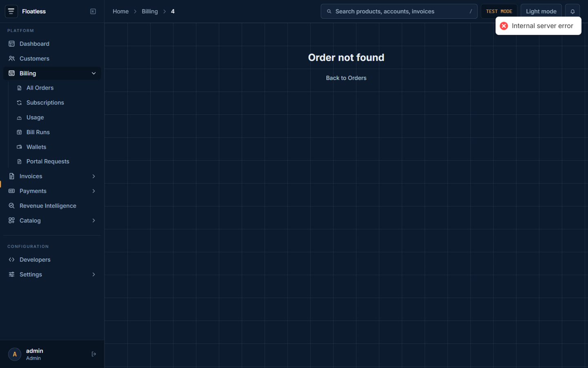Expand the Settings submenu chevron

(94, 274)
